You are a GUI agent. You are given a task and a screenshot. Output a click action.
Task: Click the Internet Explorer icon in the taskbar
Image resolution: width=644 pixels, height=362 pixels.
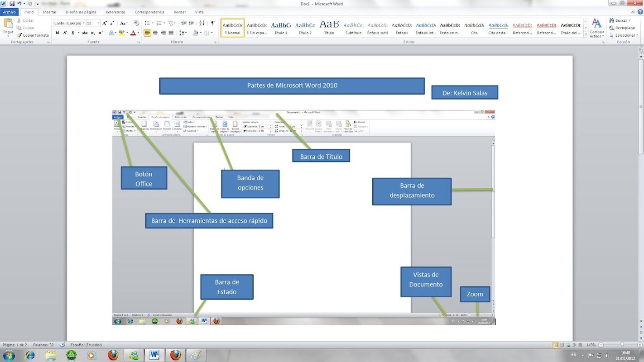30,355
